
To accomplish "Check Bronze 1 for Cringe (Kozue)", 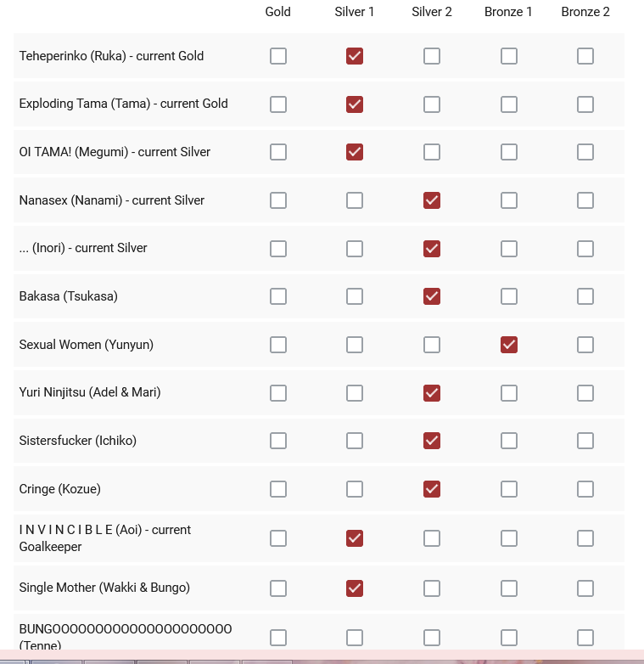I will [x=508, y=489].
